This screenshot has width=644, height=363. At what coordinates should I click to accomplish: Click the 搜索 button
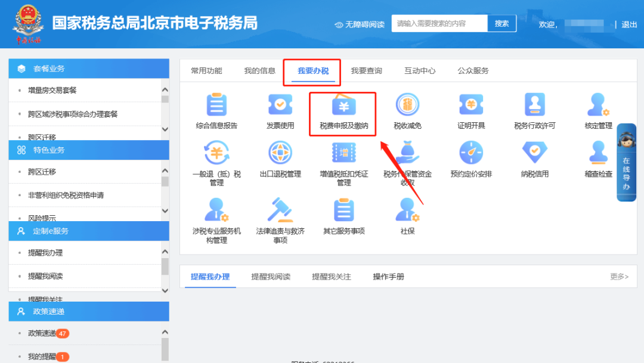coord(501,24)
